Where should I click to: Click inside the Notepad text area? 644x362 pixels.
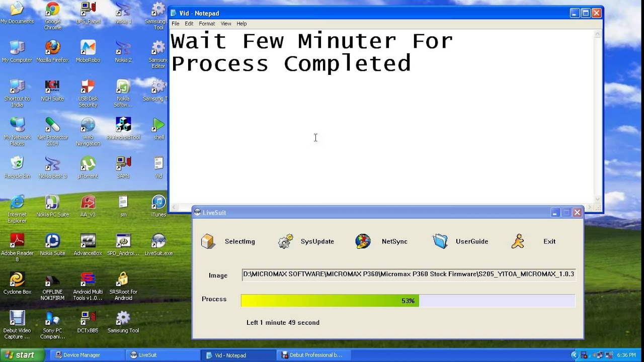(x=381, y=116)
